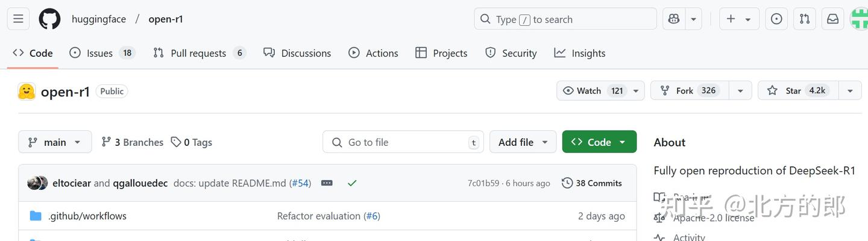
Task: Open the Add file dropdown
Action: coord(523,142)
